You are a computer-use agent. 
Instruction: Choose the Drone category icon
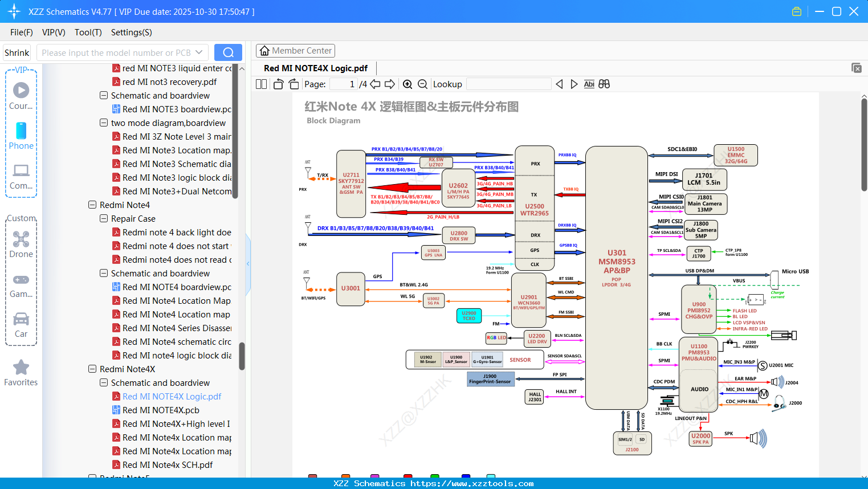coord(21,244)
